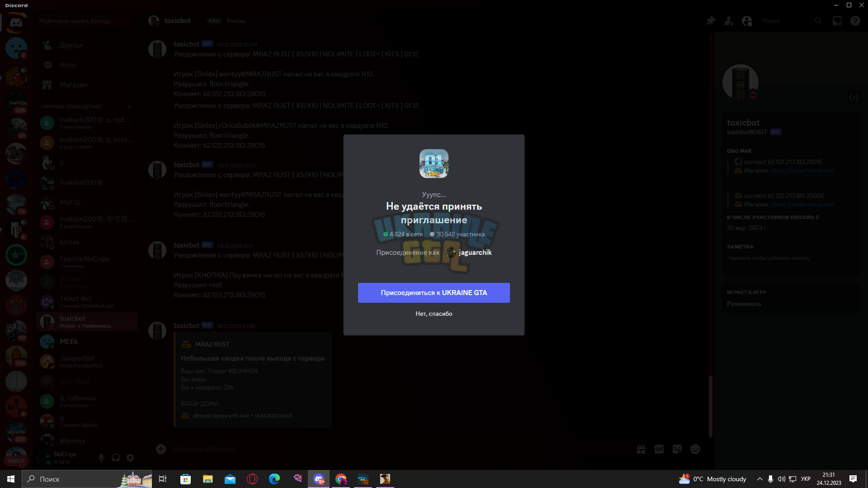Open JuniperBot conversation
This screenshot has height=488, width=868.
click(x=87, y=361)
